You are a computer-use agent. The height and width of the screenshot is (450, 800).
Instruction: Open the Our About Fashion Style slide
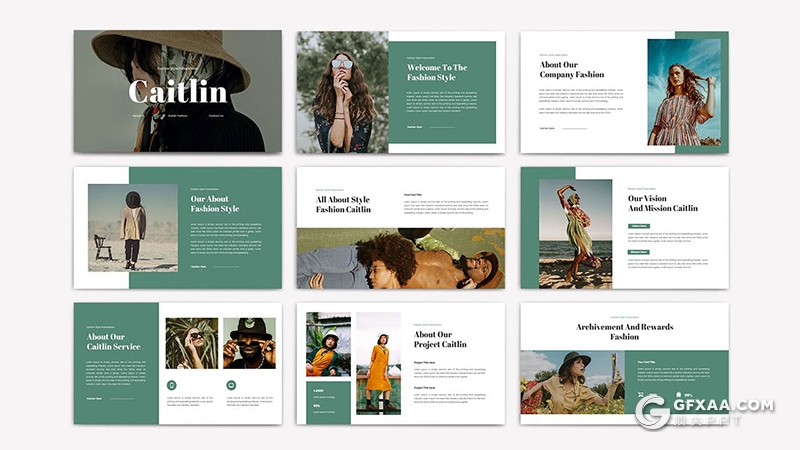click(177, 227)
